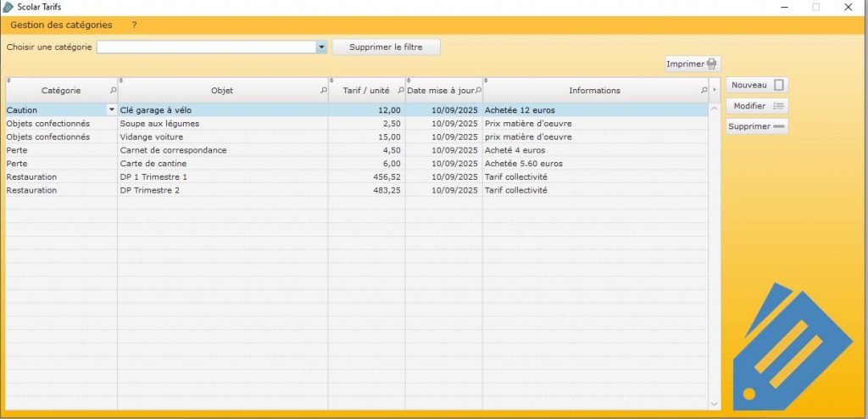Click the 'Supprimer le filtre' button
Image resolution: width=868 pixels, height=419 pixels.
point(386,47)
